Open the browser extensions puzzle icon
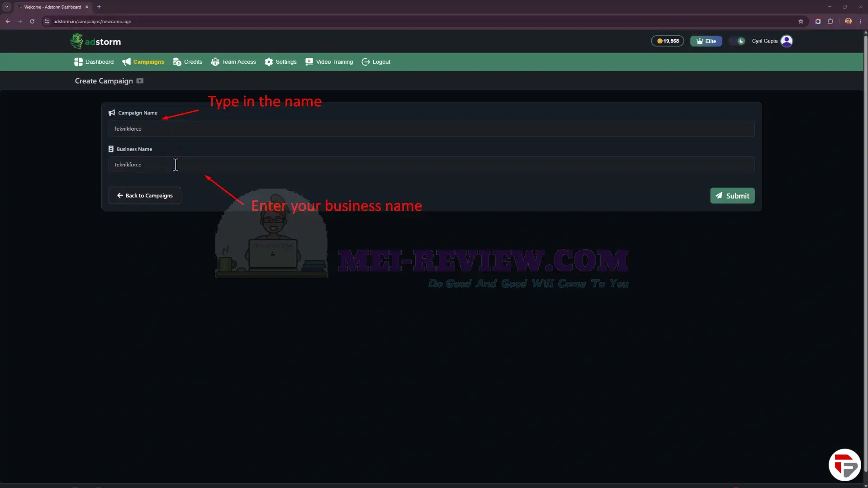Viewport: 868px width, 488px height. point(830,21)
